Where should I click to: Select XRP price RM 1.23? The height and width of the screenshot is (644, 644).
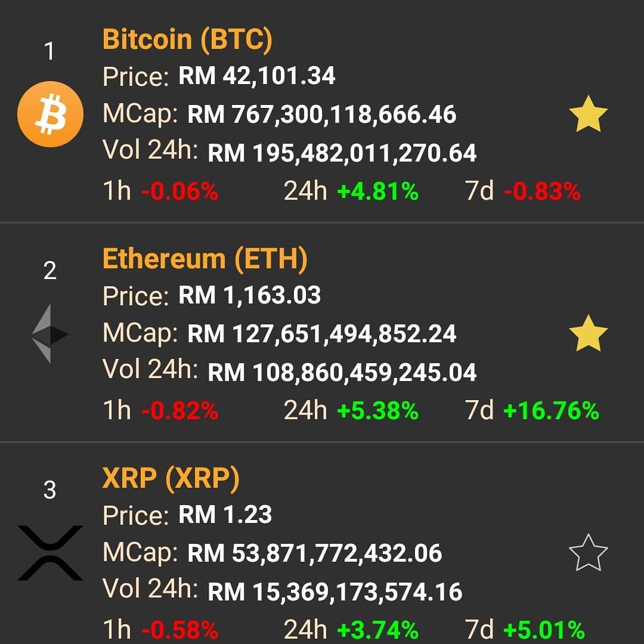tap(225, 514)
